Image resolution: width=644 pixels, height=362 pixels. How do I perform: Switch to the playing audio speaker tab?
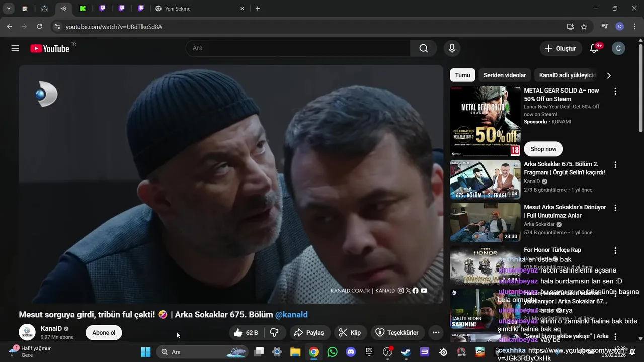pos(63,9)
